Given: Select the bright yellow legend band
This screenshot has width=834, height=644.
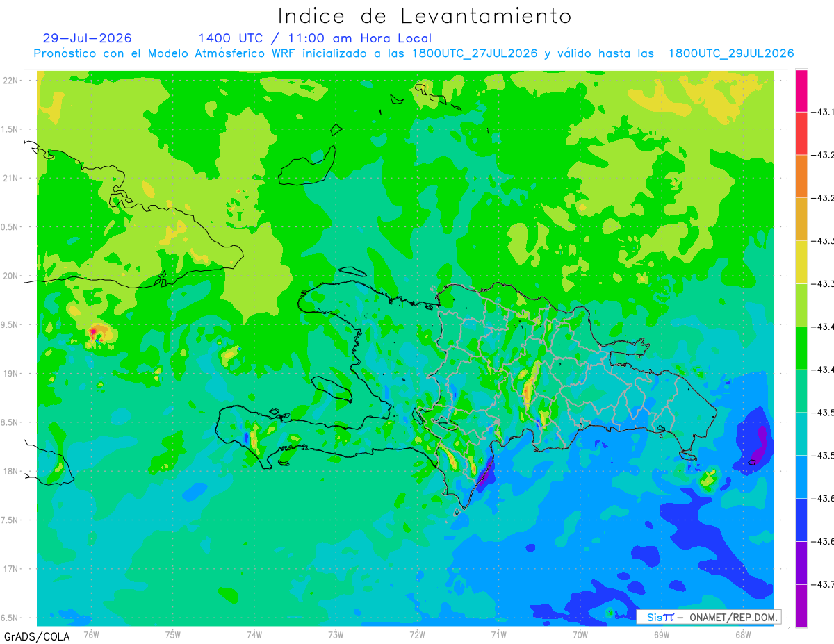Looking at the screenshot, I should (801, 262).
